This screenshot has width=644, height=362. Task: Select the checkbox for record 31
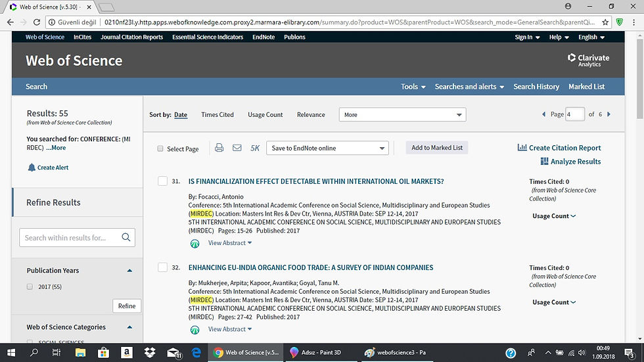(x=163, y=181)
